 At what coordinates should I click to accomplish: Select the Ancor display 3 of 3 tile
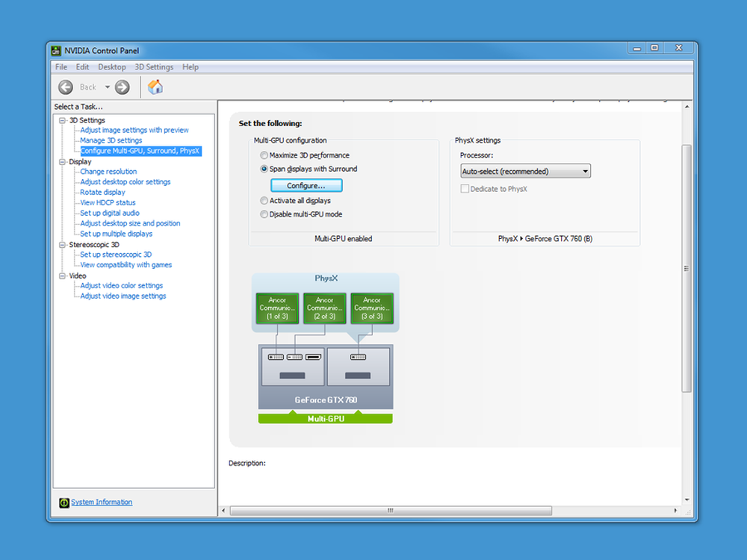click(372, 308)
